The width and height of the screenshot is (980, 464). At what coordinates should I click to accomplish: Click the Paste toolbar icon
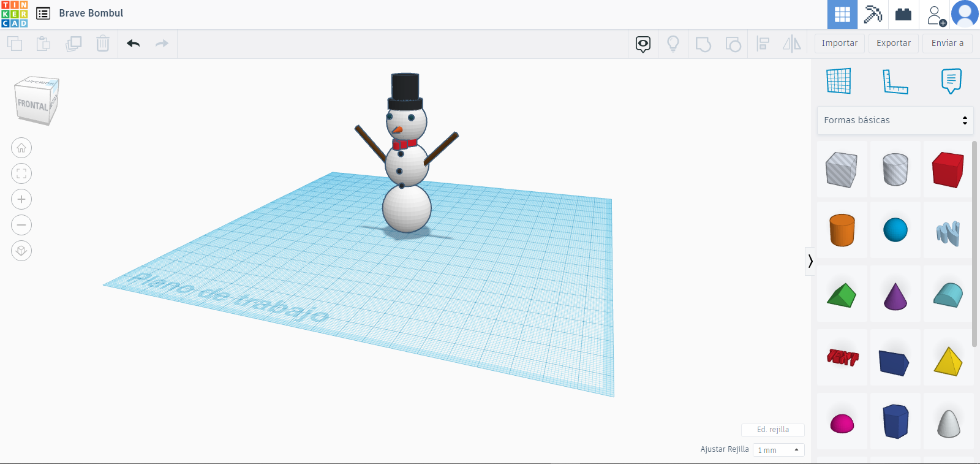[x=43, y=44]
